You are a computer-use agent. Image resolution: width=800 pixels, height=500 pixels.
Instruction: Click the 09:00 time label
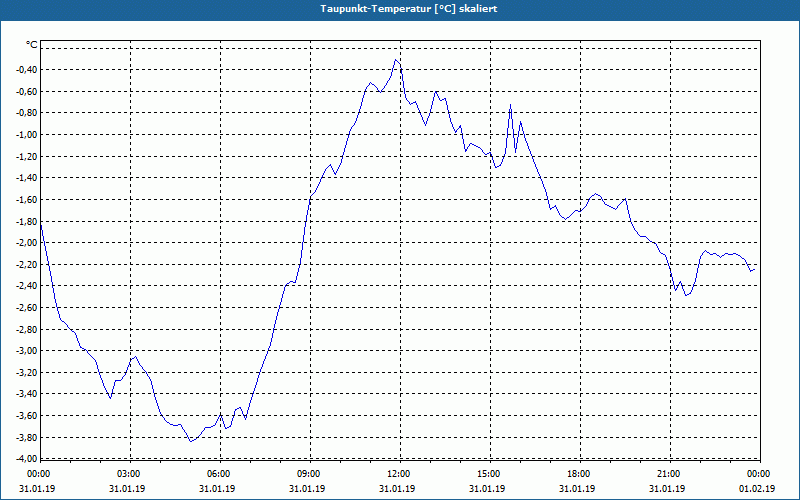click(310, 474)
